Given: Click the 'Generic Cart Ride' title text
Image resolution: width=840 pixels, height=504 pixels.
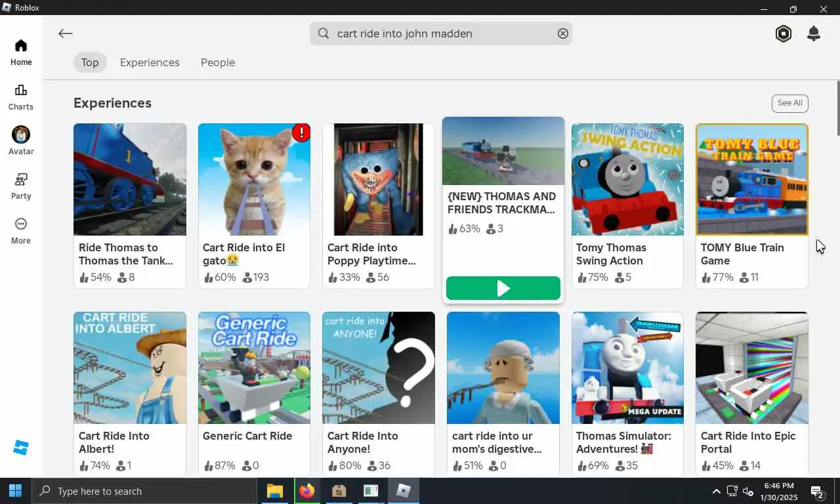Looking at the screenshot, I should (247, 436).
